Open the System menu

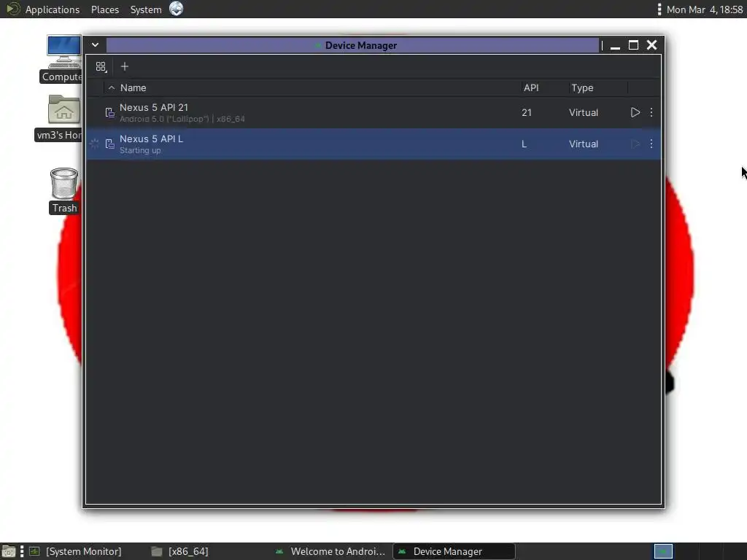point(146,9)
